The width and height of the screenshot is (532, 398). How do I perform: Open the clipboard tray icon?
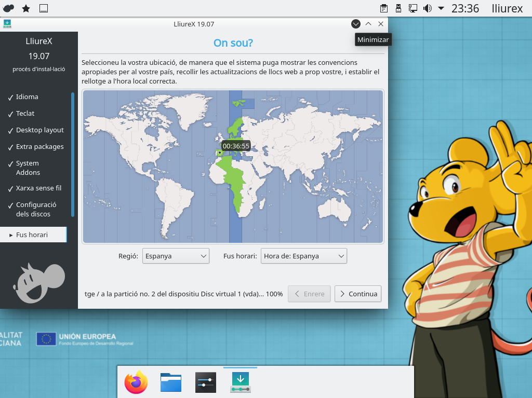click(384, 8)
